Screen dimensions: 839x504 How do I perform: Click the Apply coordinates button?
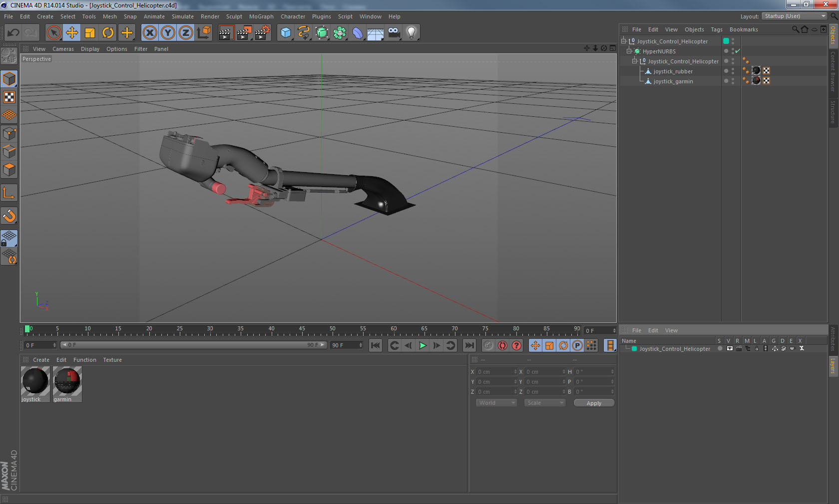[594, 403]
